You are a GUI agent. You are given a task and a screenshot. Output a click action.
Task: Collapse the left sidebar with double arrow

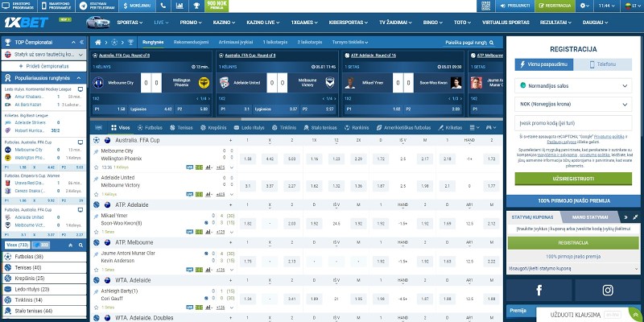(81, 42)
